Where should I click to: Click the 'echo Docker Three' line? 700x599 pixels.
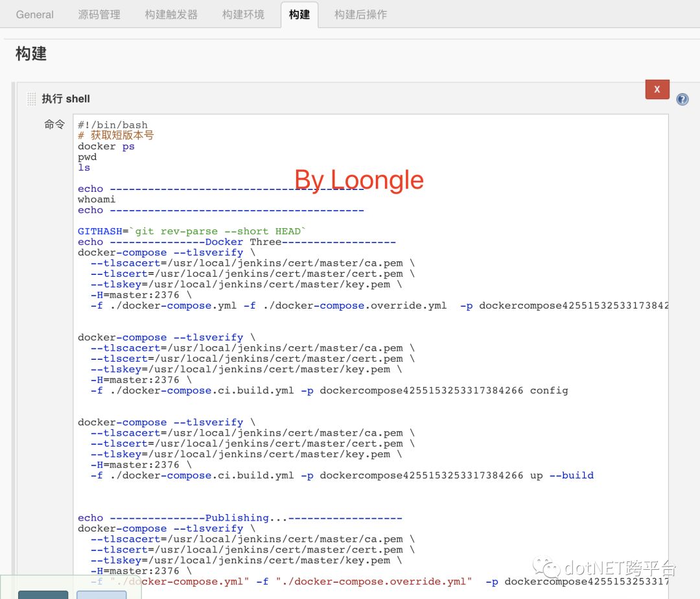[x=237, y=242]
